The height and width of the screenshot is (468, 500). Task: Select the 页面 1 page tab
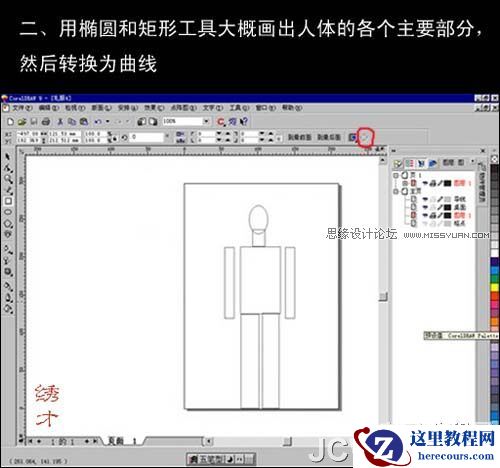[122, 441]
